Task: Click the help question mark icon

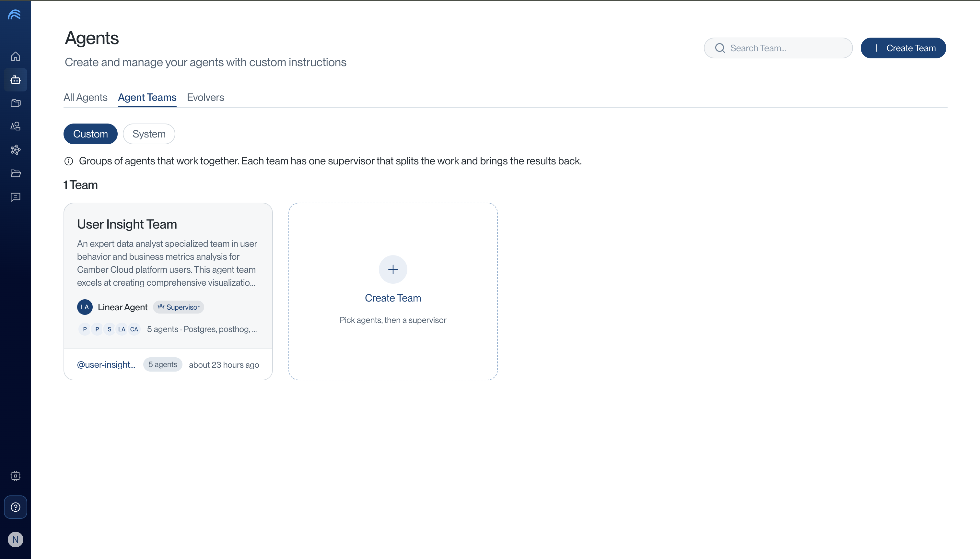Action: click(x=15, y=507)
